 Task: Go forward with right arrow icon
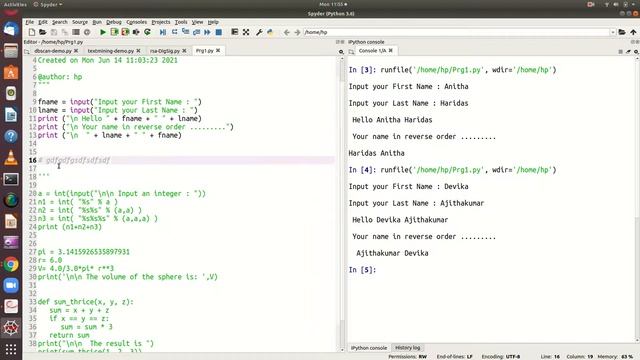pos(297,32)
